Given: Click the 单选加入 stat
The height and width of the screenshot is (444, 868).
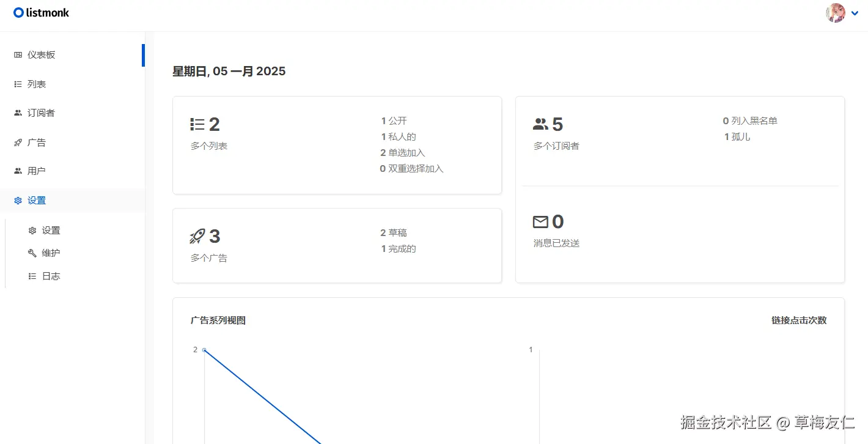Looking at the screenshot, I should point(402,153).
